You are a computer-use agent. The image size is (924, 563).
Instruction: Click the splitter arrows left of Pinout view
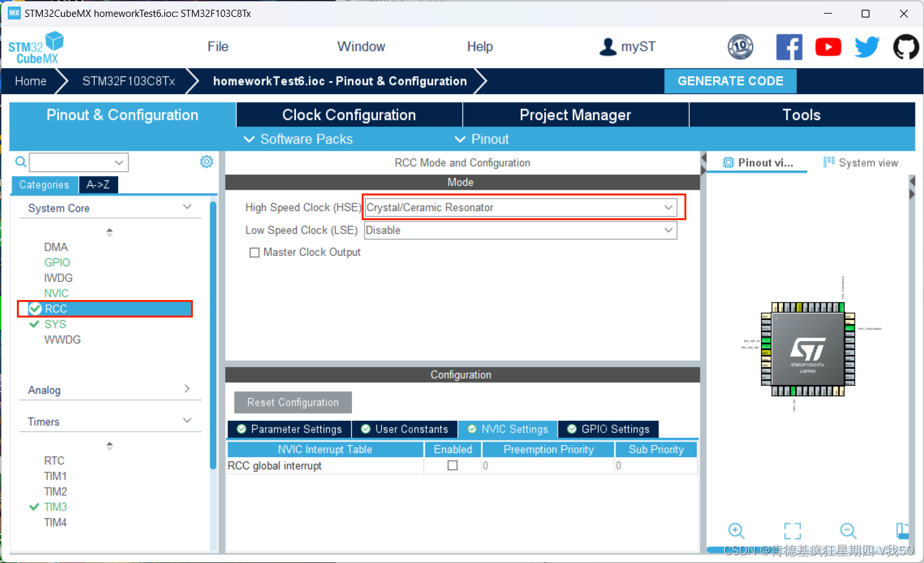703,164
